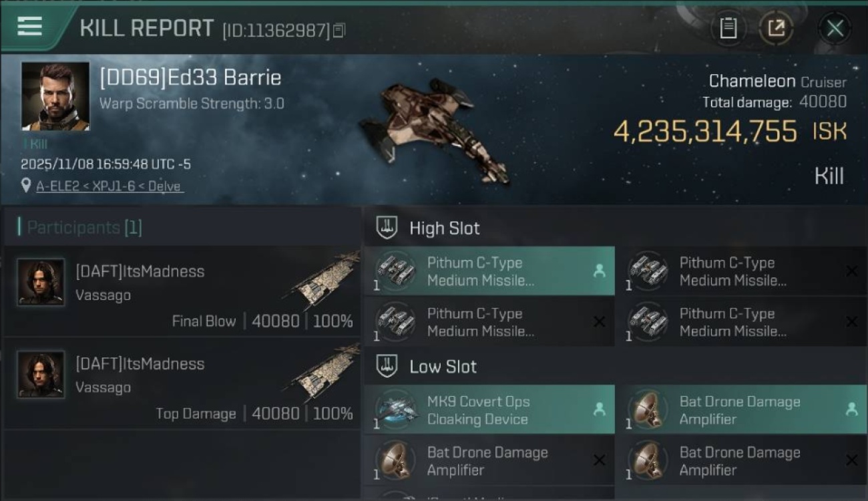Click the clipboard notes icon

point(728,28)
